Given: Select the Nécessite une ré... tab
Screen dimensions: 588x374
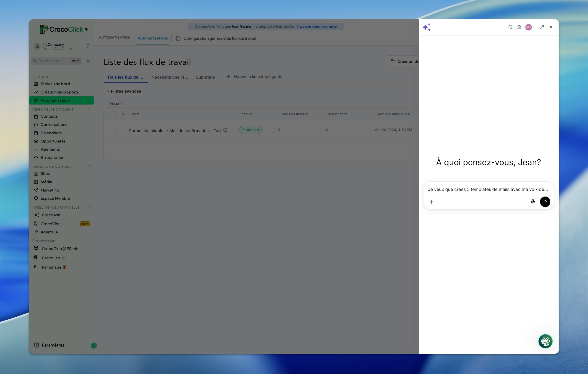Looking at the screenshot, I should point(170,77).
